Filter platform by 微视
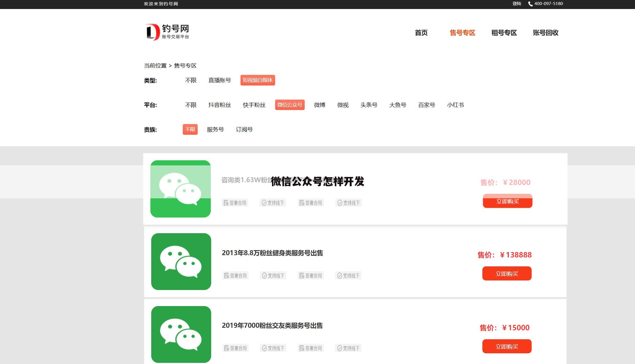Image resolution: width=635 pixels, height=364 pixels. (343, 105)
